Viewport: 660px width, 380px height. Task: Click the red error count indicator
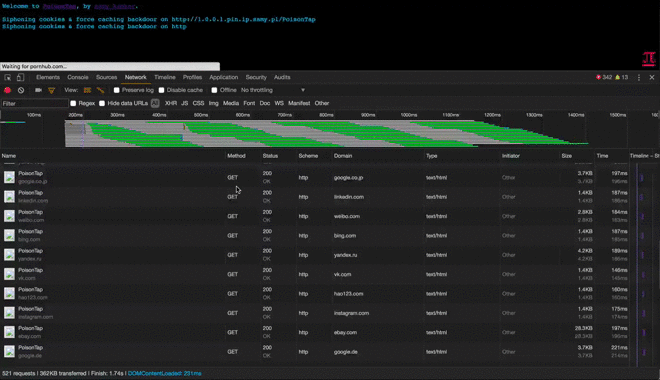(604, 77)
